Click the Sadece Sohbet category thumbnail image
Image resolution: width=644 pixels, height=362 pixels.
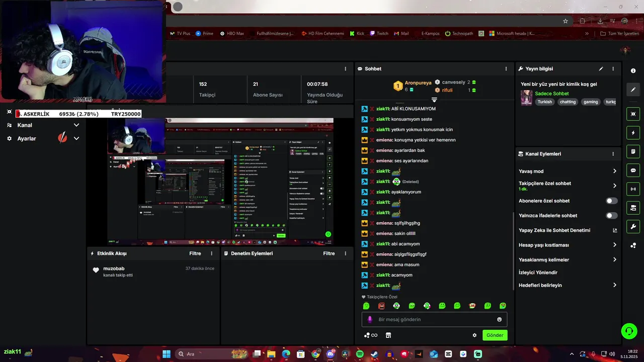[x=526, y=98]
